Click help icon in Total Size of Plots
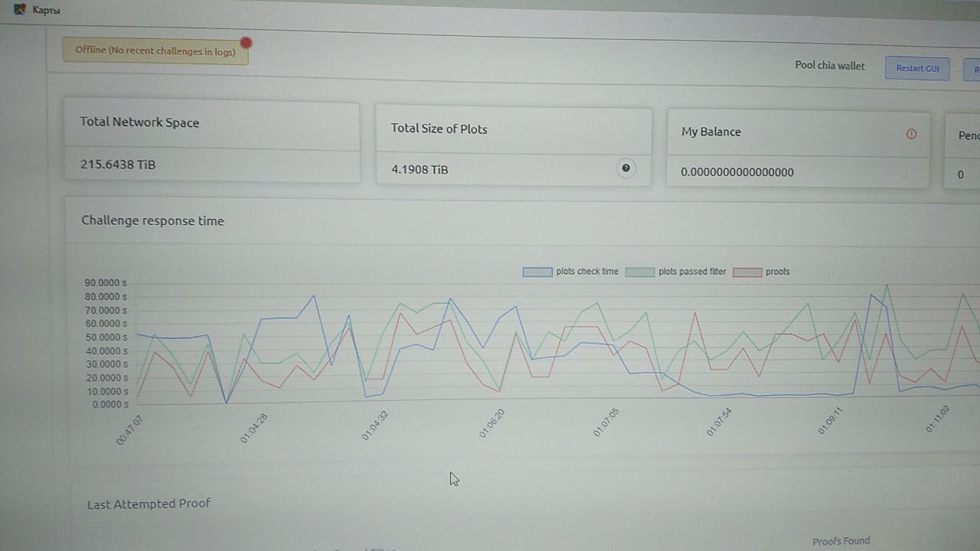 coord(626,168)
